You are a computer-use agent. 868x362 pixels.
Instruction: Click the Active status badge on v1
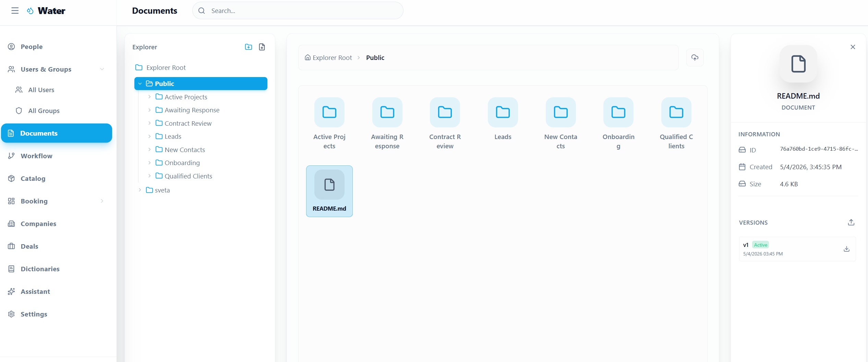point(760,245)
